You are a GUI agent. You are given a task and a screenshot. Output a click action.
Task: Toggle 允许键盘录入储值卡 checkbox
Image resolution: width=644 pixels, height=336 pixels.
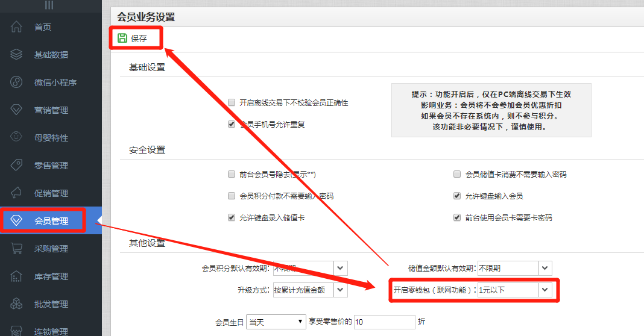coord(232,217)
